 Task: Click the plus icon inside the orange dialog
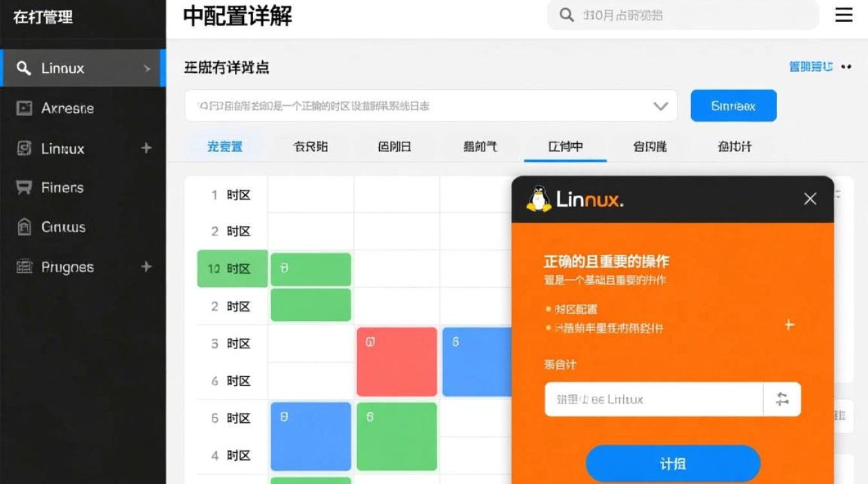(789, 326)
